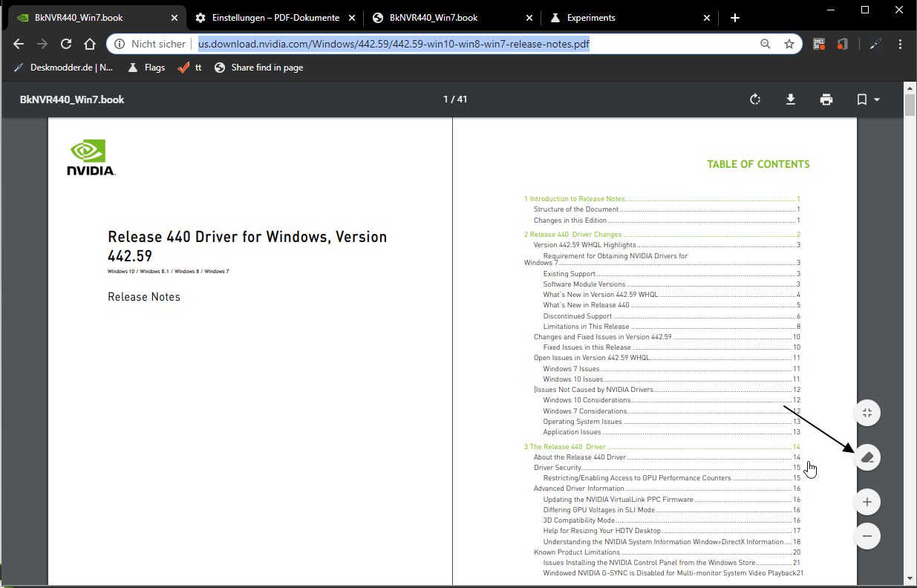The image size is (917, 588).
Task: Click the NVIDIA logo on cover page
Action: pos(91,158)
